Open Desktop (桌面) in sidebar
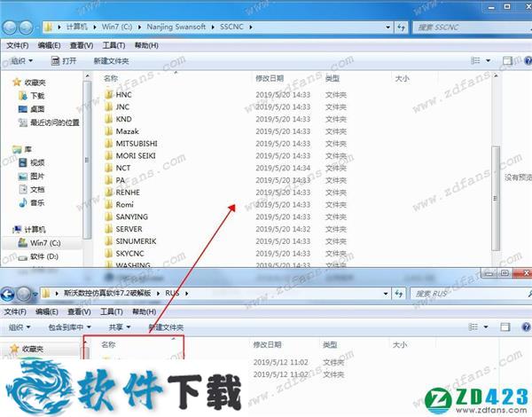The width and height of the screenshot is (532, 417). (x=32, y=109)
